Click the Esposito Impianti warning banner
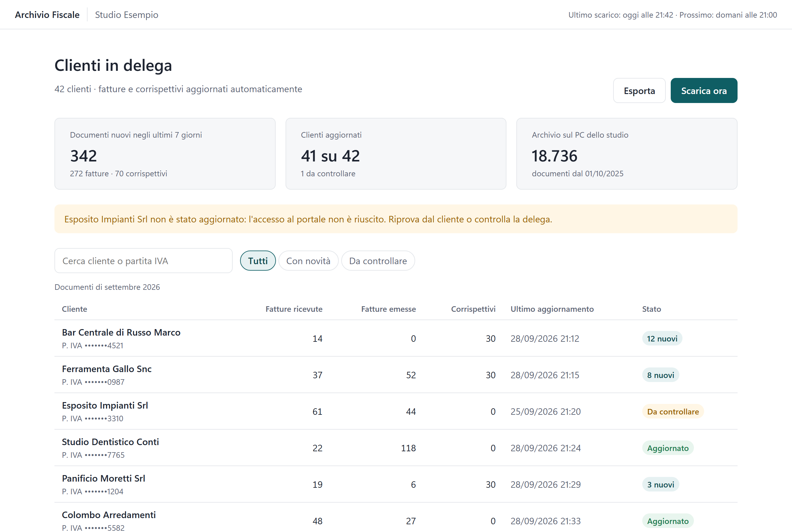Screen dimensions: 792x532 click(x=396, y=219)
